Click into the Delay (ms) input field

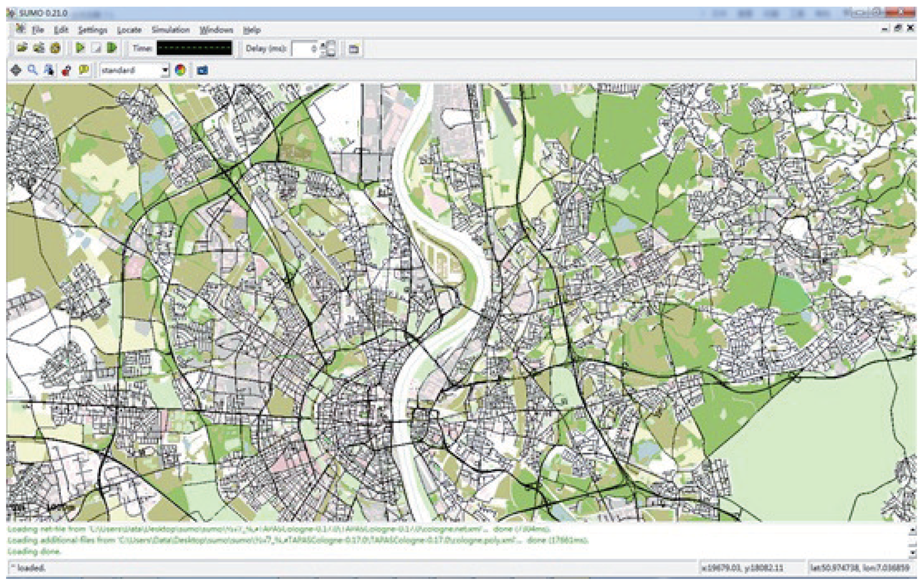click(x=305, y=49)
